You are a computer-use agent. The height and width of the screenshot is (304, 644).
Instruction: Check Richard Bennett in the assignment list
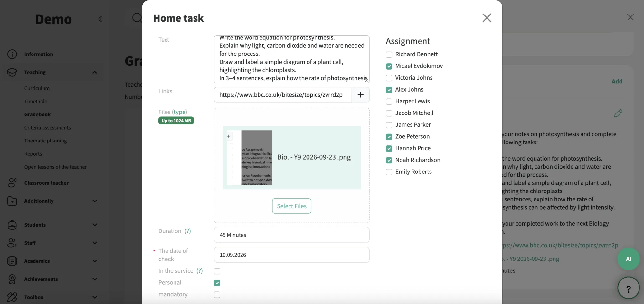pyautogui.click(x=389, y=54)
